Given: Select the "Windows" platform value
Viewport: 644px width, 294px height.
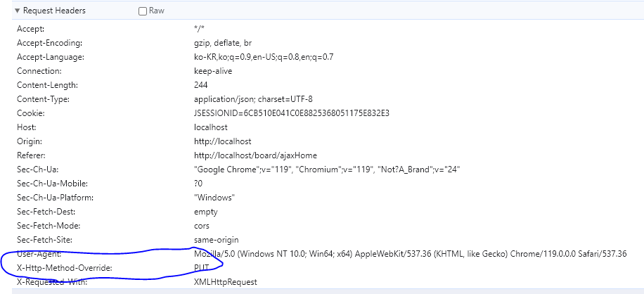Looking at the screenshot, I should [x=214, y=198].
